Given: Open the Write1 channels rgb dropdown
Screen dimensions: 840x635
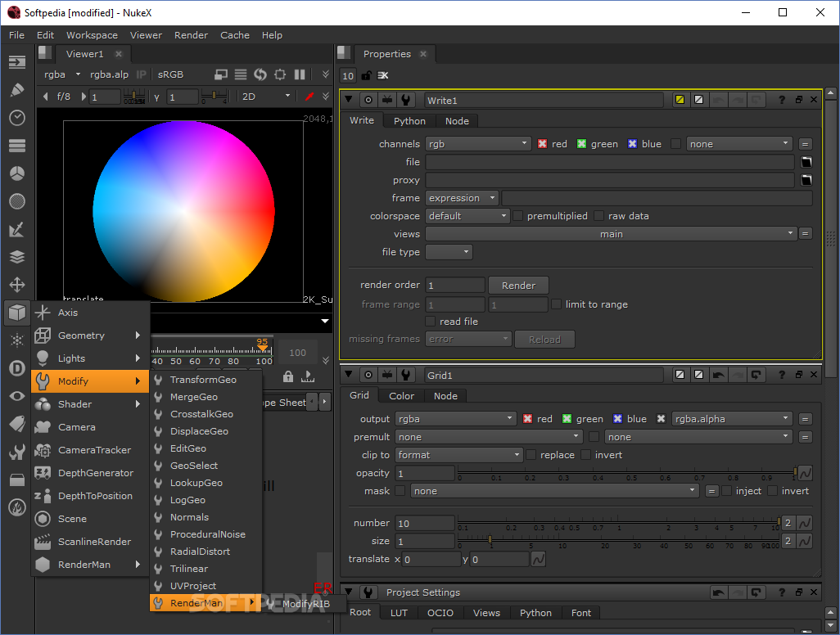Looking at the screenshot, I should click(478, 144).
